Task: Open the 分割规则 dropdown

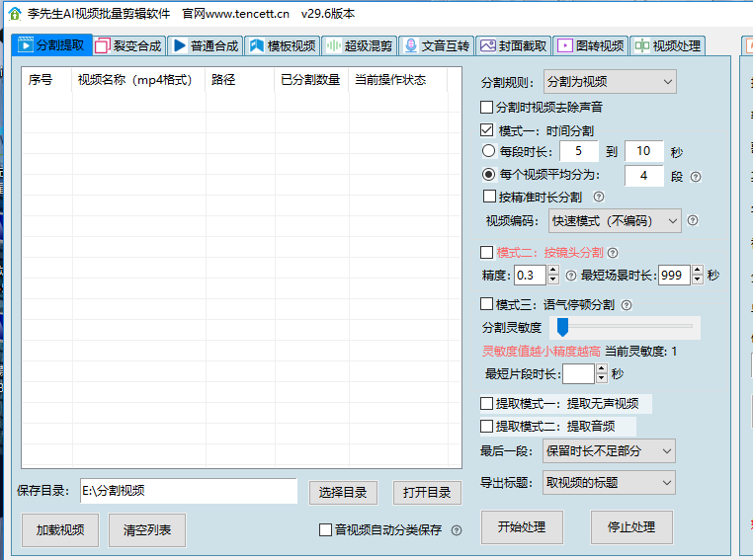Action: [610, 82]
